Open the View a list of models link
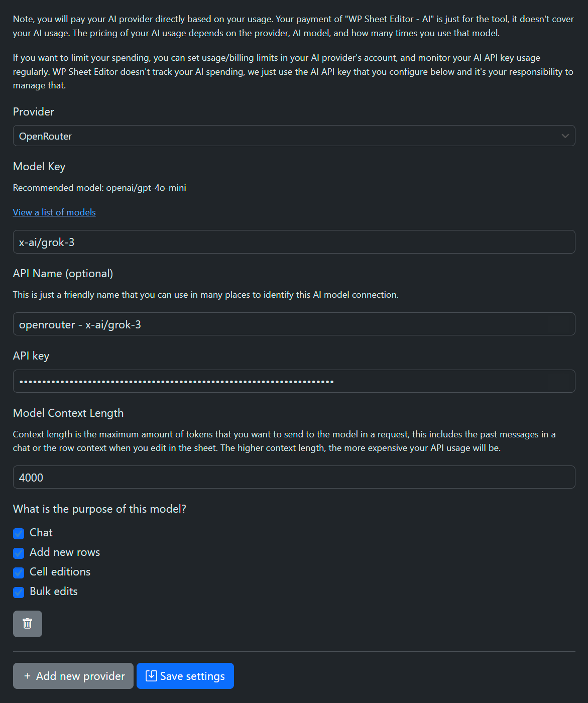 [x=54, y=212]
